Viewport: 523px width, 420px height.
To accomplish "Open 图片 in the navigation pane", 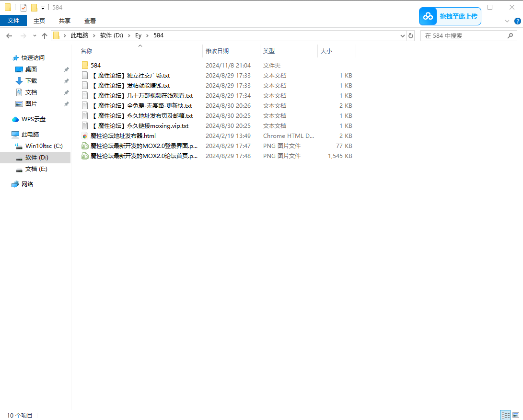I will [31, 103].
